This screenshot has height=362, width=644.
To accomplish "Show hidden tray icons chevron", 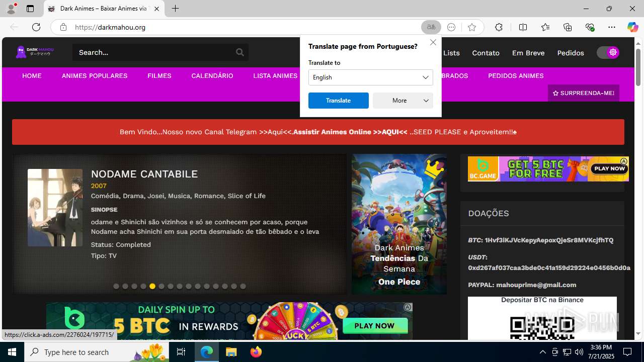I will pos(542,352).
